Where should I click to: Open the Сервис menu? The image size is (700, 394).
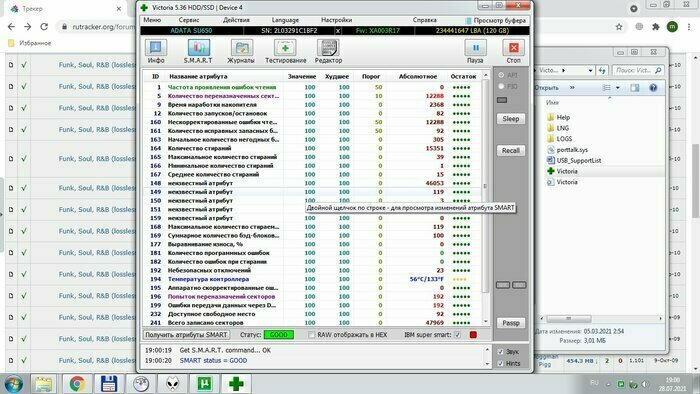tap(189, 20)
